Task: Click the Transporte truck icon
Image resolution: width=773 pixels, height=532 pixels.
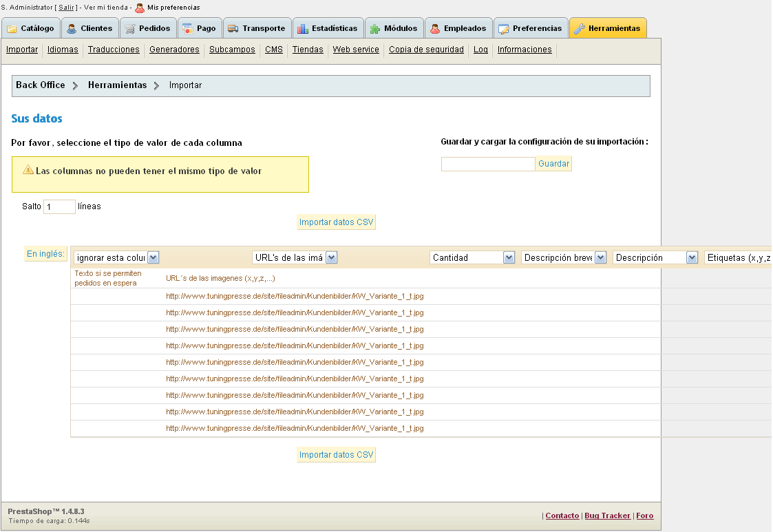Action: (233, 29)
